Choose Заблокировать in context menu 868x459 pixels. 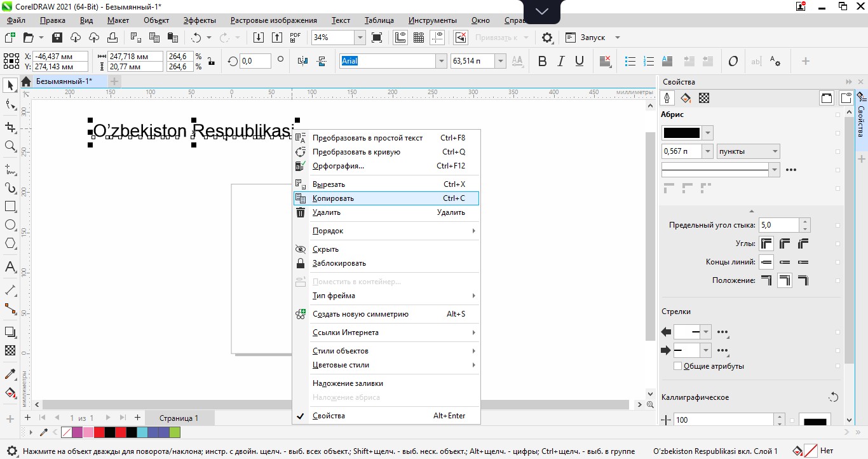(x=386, y=263)
